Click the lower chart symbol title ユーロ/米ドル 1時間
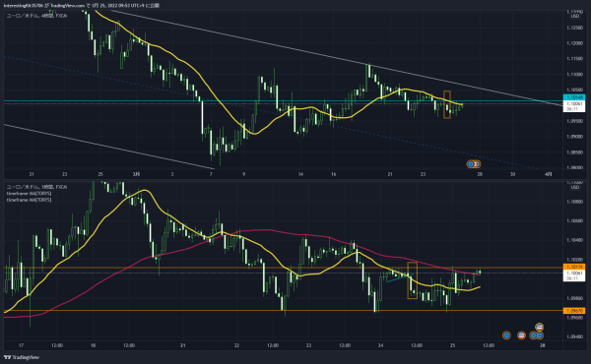Screen dimensions: 591x364 coord(37,187)
